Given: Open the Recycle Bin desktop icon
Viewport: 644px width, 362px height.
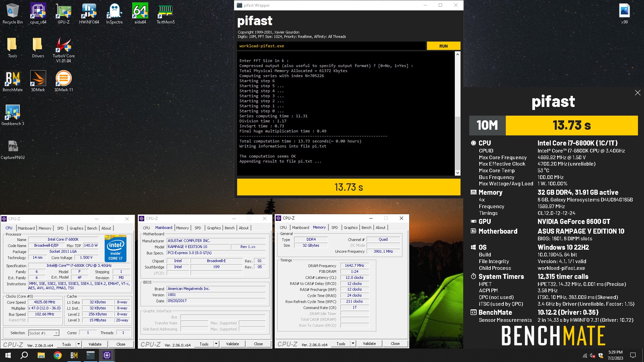Looking at the screenshot, I should 12,13.
